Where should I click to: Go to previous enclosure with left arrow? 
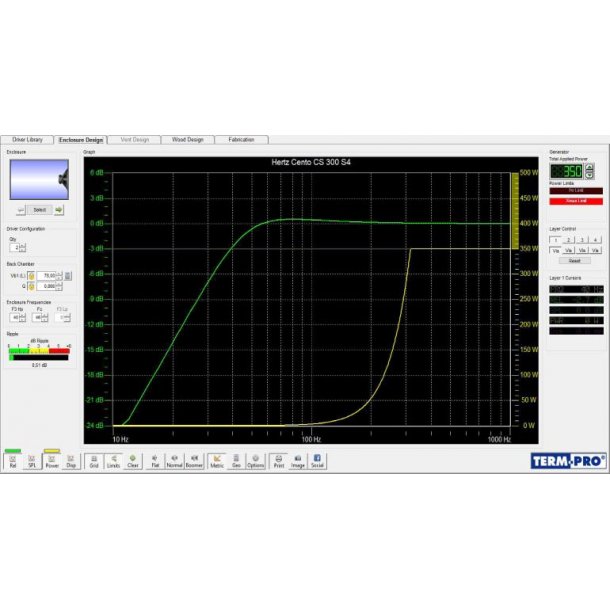(21, 210)
